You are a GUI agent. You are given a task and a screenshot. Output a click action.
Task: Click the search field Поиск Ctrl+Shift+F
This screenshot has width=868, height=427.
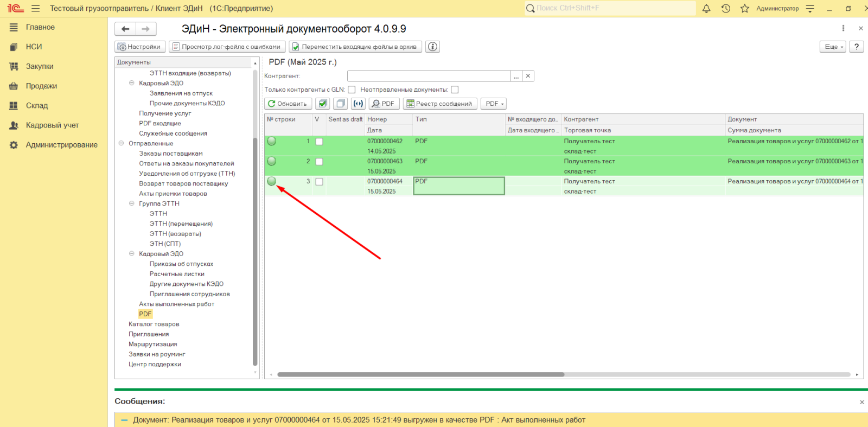point(610,8)
